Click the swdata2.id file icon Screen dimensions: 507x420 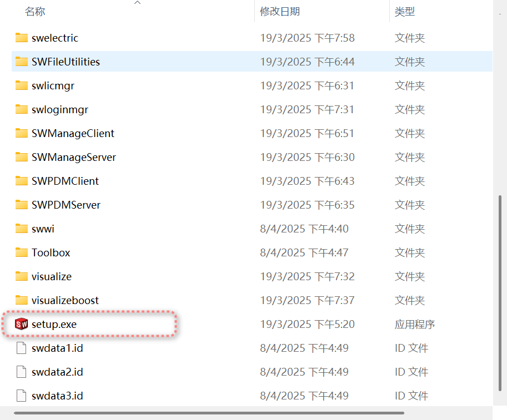(x=21, y=372)
